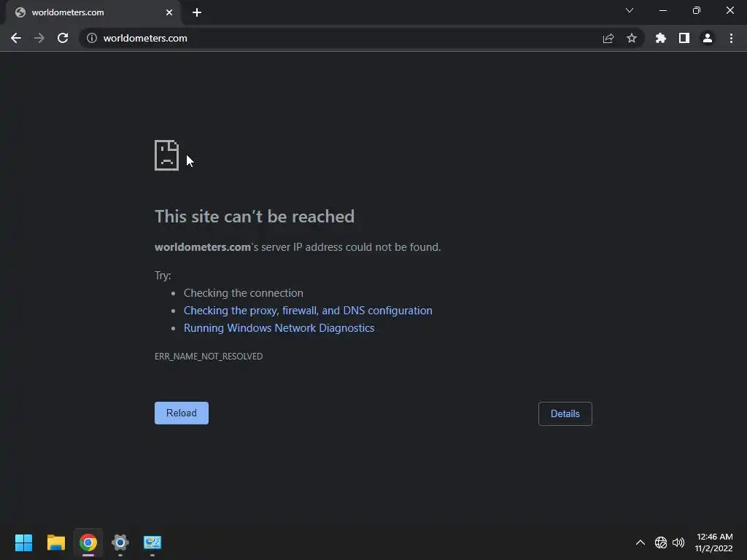Open the clock showing 12:46 AM
Screen dimensions: 747x560
tap(713, 542)
